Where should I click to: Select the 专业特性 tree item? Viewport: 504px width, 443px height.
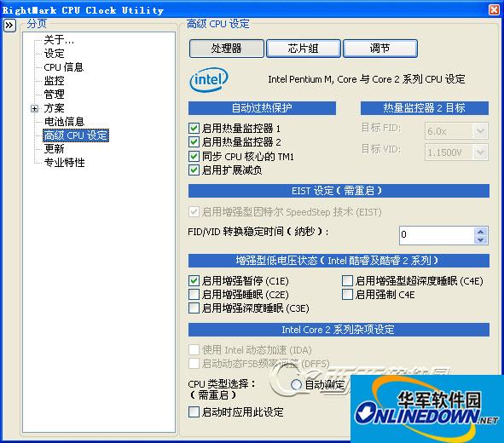click(x=64, y=163)
